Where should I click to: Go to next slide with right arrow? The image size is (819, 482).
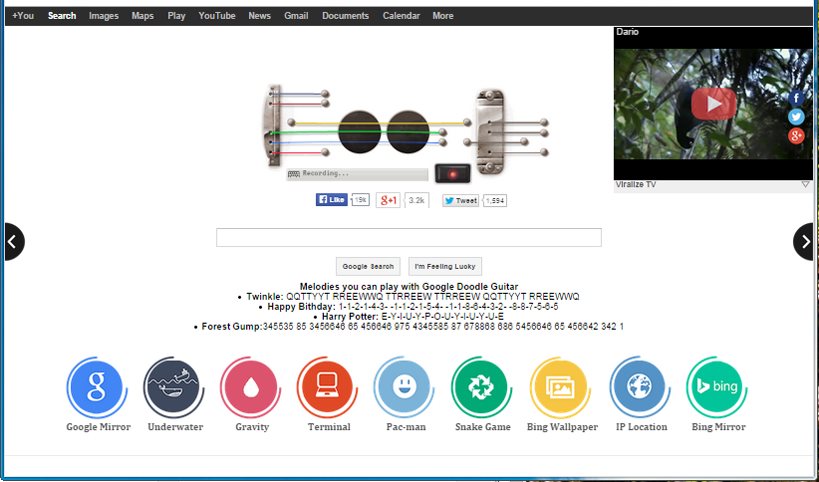point(804,241)
